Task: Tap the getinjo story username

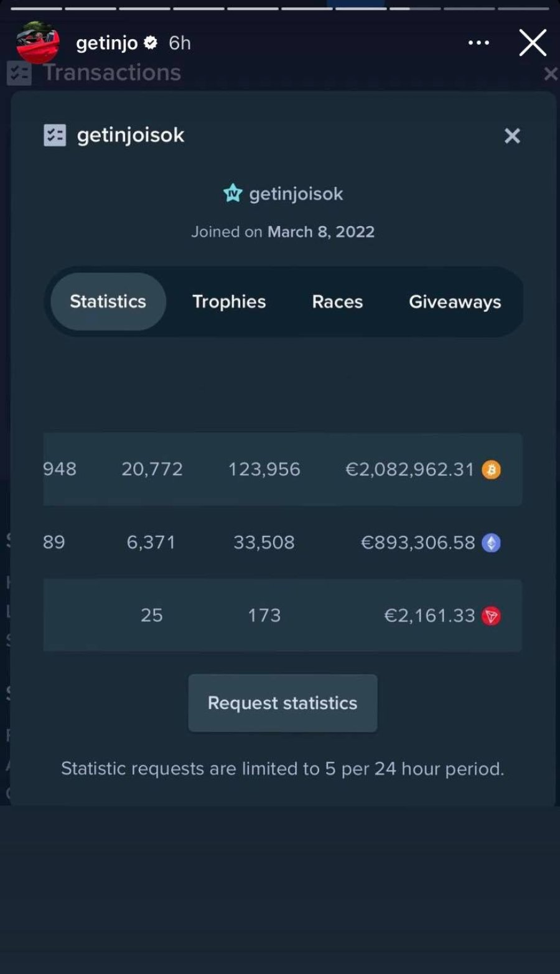Action: coord(107,43)
